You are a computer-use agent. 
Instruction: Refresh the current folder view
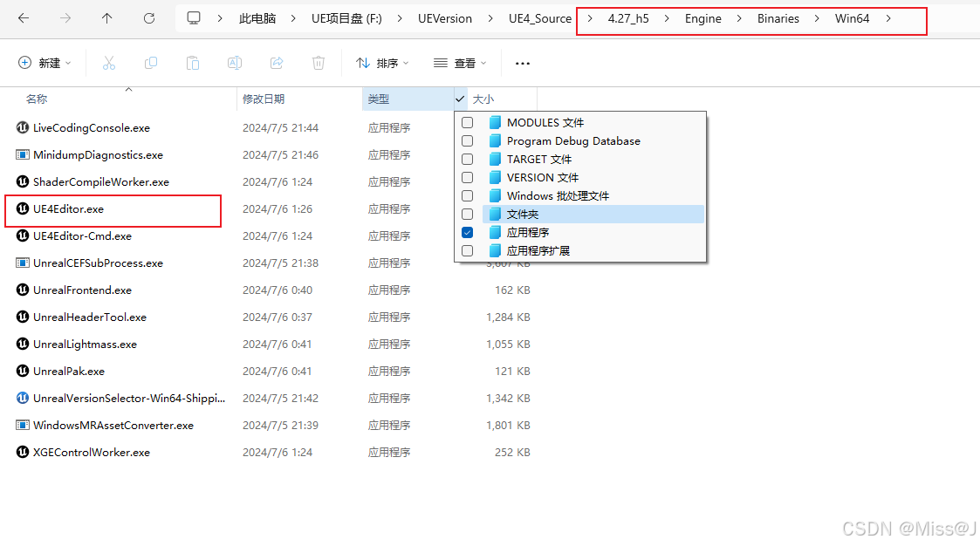pos(148,18)
